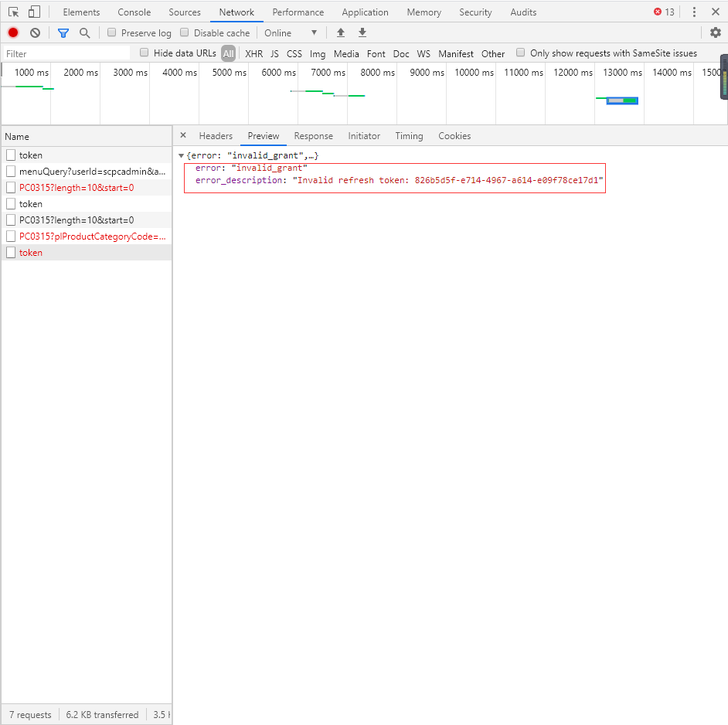728x725 pixels.
Task: Select the red failed token request
Action: (87, 253)
